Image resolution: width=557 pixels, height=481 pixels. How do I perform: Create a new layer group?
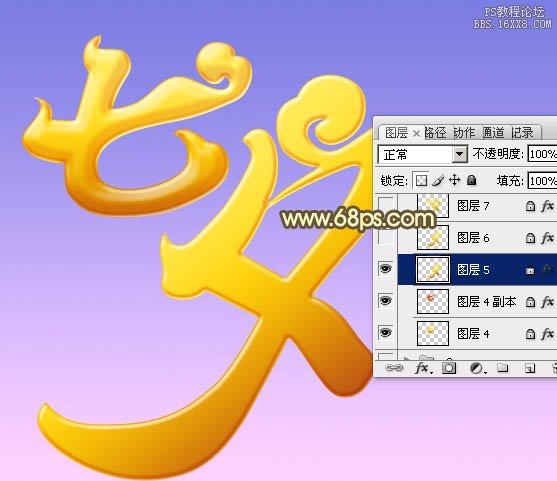tap(503, 368)
